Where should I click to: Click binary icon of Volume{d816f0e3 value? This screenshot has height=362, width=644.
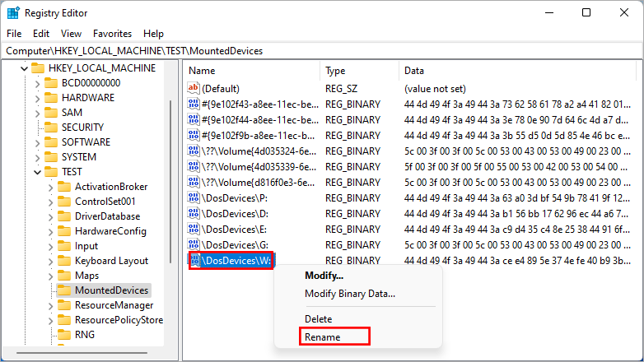coord(194,182)
